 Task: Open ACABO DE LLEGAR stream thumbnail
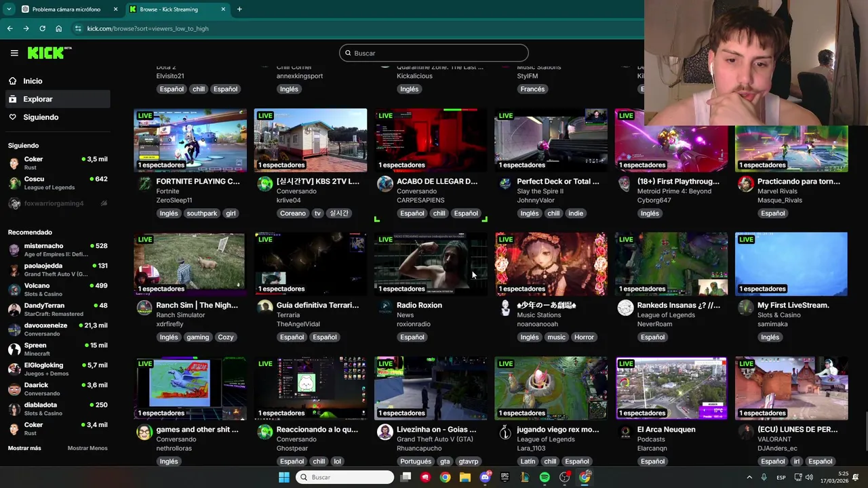pos(431,140)
